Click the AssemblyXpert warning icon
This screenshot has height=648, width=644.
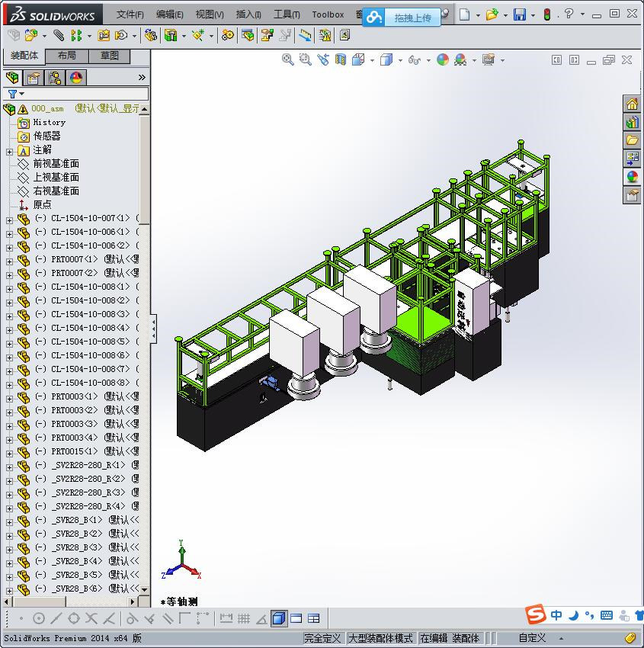(x=325, y=36)
